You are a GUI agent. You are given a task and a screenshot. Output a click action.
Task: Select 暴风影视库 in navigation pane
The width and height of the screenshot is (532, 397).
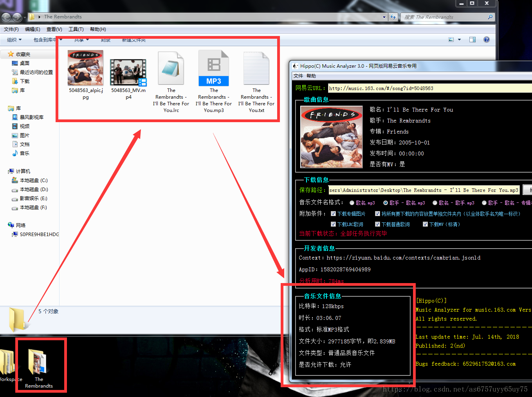coord(31,117)
